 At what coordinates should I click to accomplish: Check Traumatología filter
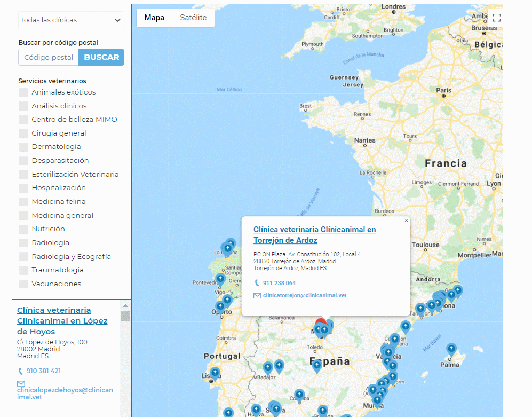tap(23, 270)
